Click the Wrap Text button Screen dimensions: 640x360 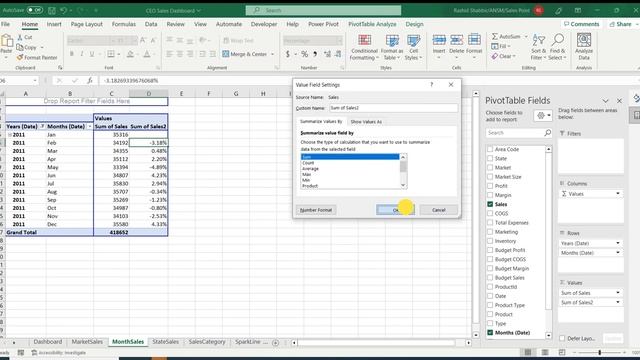pos(239,40)
